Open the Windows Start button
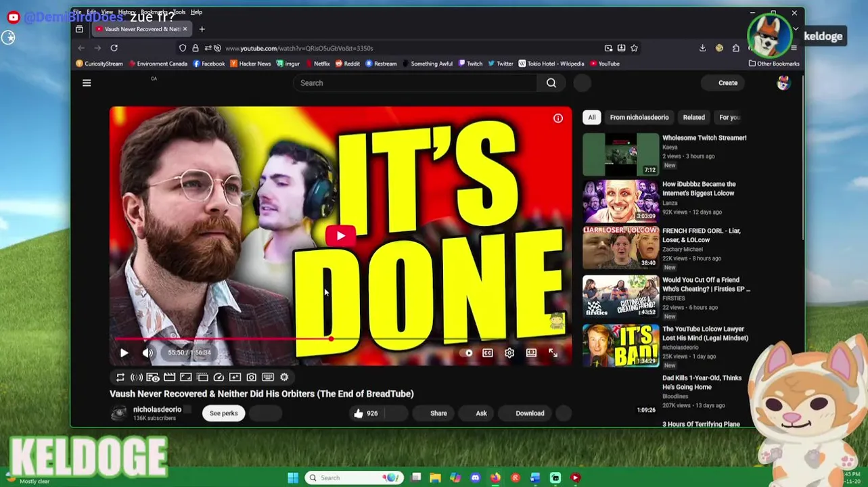This screenshot has width=868, height=487. point(293,478)
